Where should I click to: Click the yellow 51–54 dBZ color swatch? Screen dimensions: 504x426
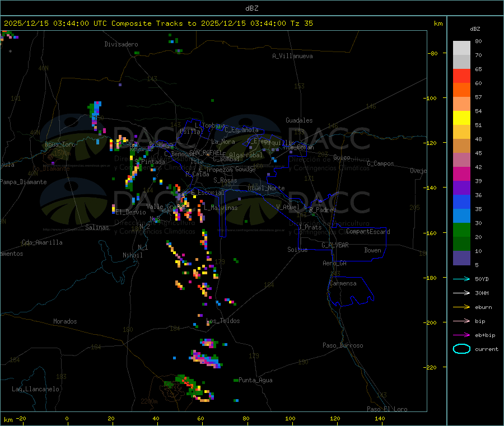(461, 118)
